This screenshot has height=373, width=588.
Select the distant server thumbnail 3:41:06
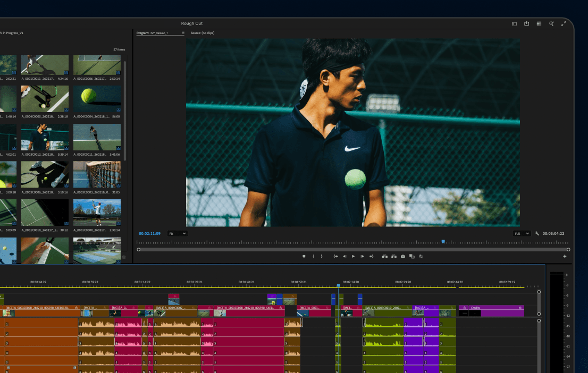[x=97, y=137]
